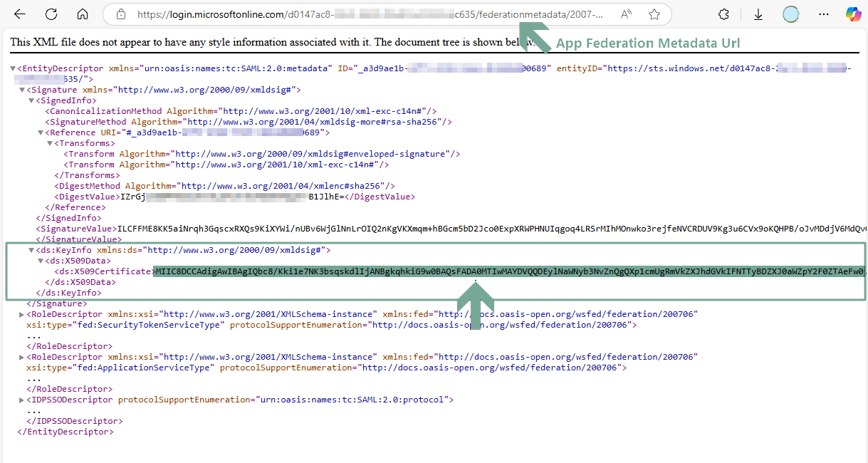The width and height of the screenshot is (868, 463).
Task: Collapse the Signature XML node
Action: click(x=21, y=90)
